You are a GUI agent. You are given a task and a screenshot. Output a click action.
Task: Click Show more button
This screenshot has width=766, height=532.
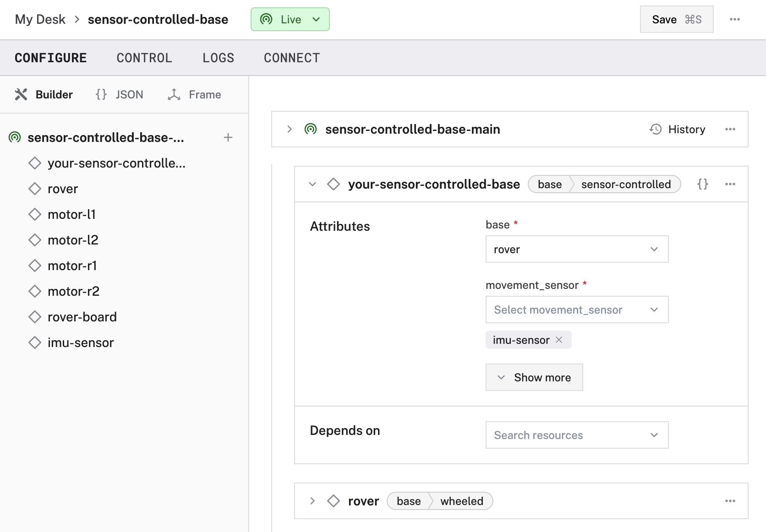(534, 377)
